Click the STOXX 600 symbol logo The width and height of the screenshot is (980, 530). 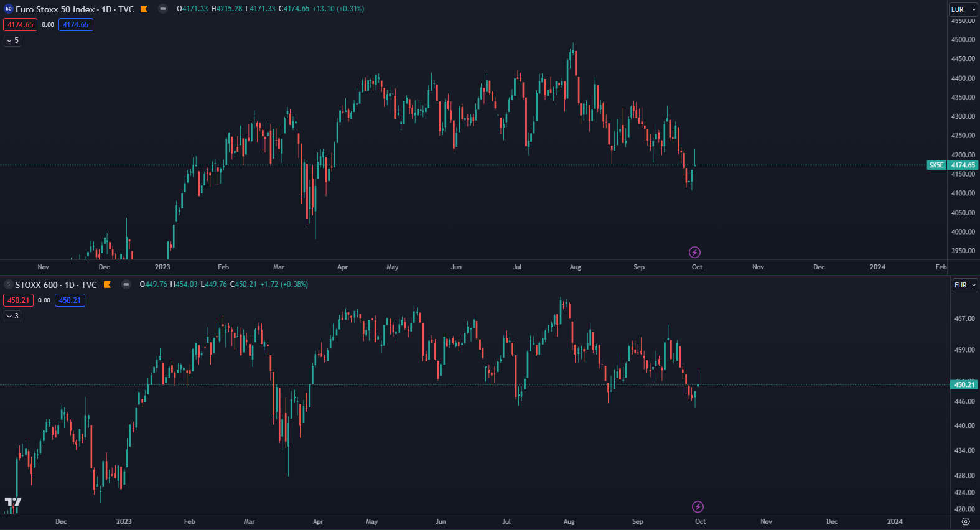coord(9,284)
